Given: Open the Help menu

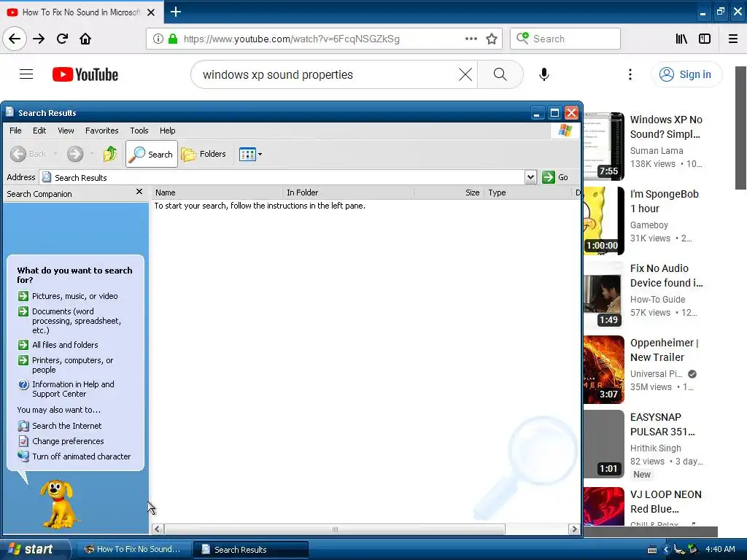Looking at the screenshot, I should [x=167, y=131].
